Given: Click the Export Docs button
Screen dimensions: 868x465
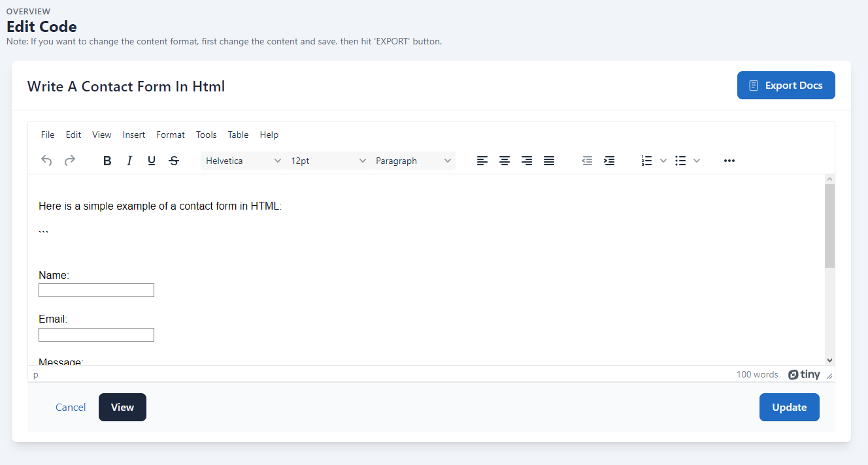Looking at the screenshot, I should (x=786, y=86).
